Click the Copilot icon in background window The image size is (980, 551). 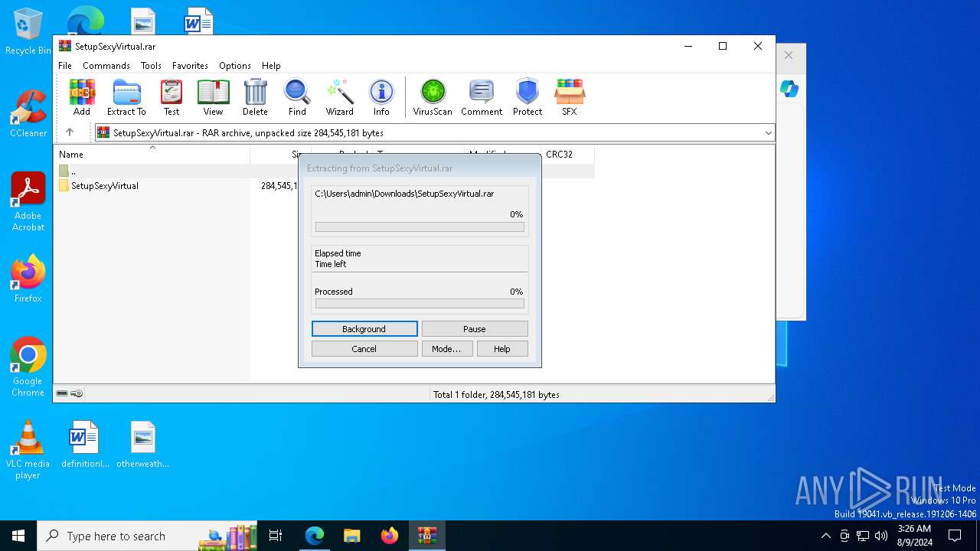pos(789,90)
